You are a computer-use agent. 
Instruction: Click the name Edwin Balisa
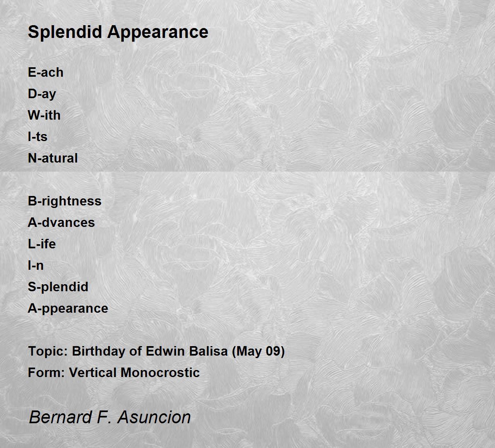(x=186, y=351)
